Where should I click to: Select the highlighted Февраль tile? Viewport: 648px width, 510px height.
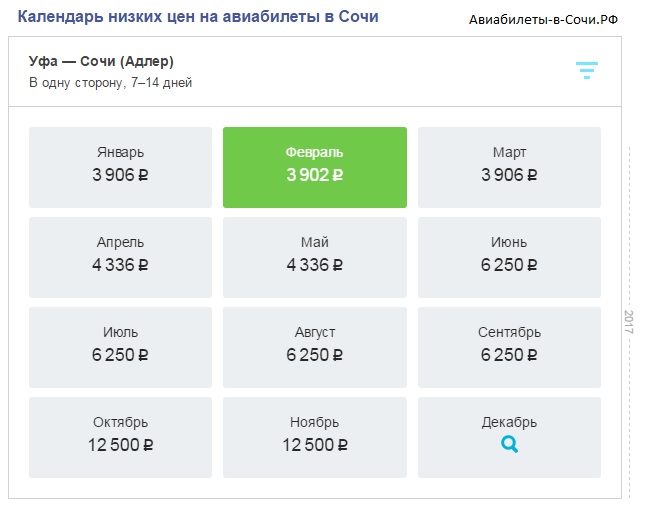(x=314, y=167)
